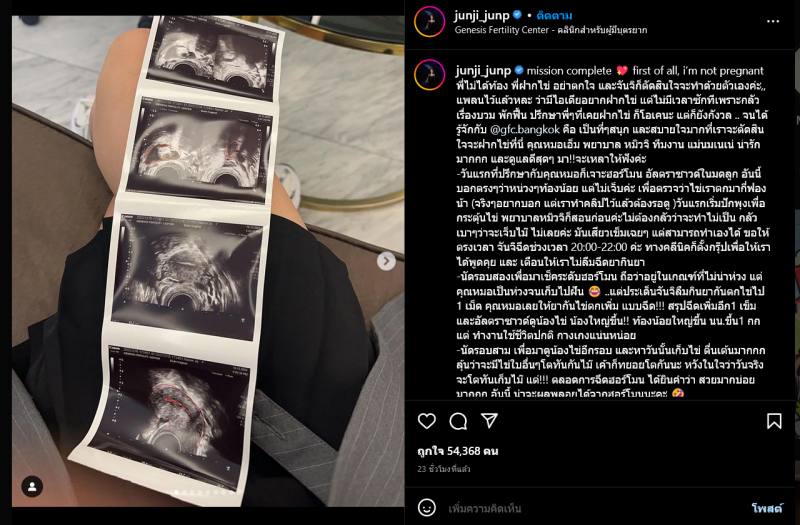This screenshot has width=800, height=525.
Task: Like the post with the heart icon
Action: [427, 421]
